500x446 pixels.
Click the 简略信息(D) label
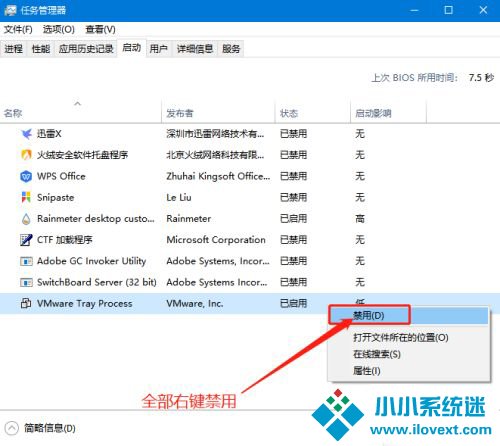[x=50, y=428]
